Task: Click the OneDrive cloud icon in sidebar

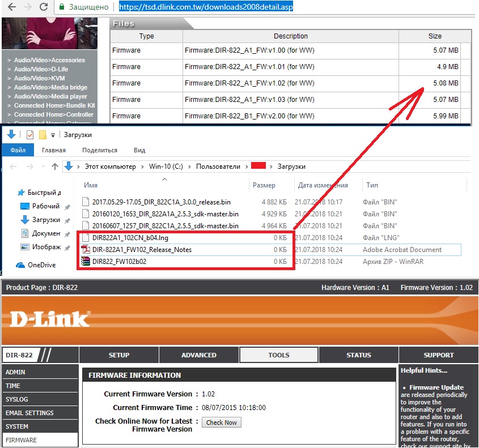Action: pyautogui.click(x=20, y=265)
